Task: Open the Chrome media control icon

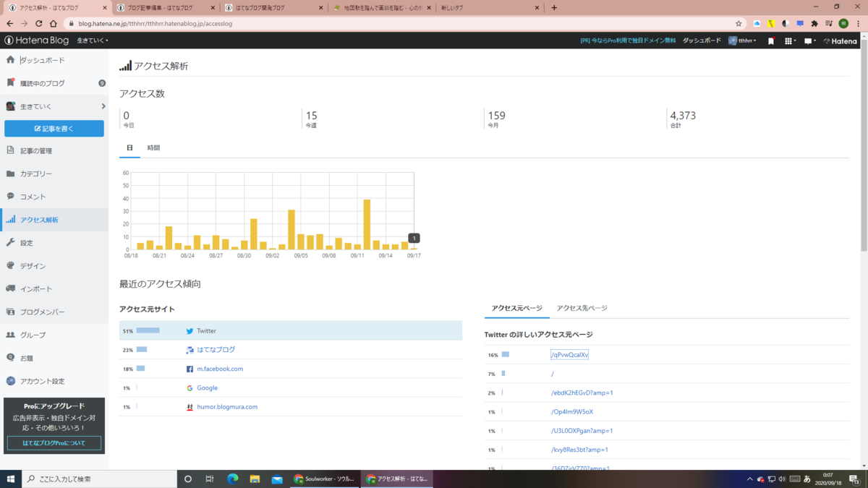Action: (x=829, y=23)
